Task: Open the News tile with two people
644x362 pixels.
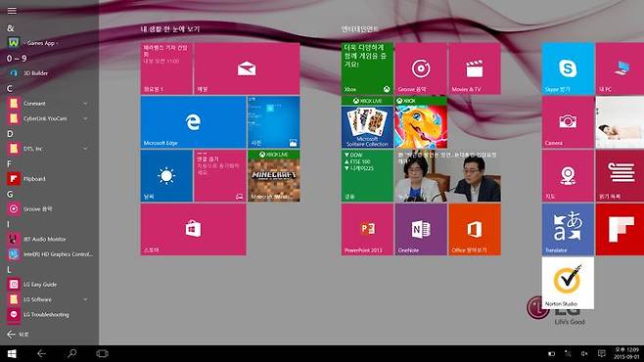Action: [447, 176]
